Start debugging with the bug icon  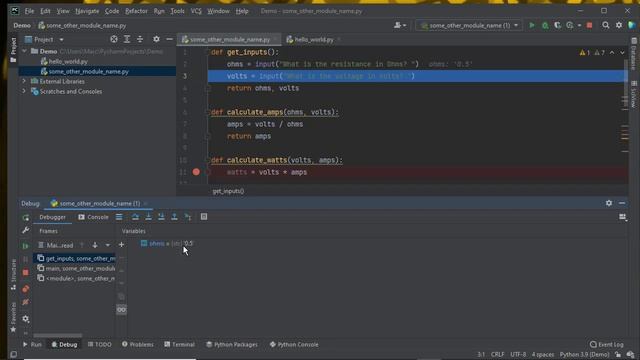tap(545, 25)
